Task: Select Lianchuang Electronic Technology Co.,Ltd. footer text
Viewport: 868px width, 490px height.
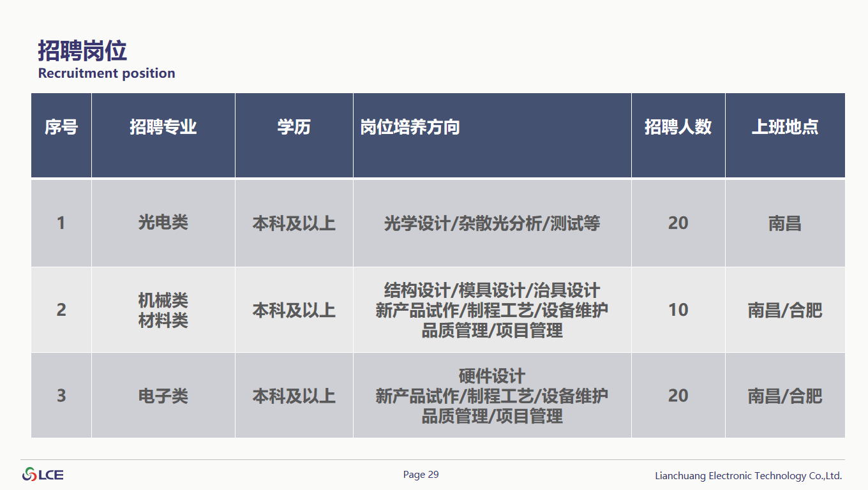Action: (x=749, y=476)
